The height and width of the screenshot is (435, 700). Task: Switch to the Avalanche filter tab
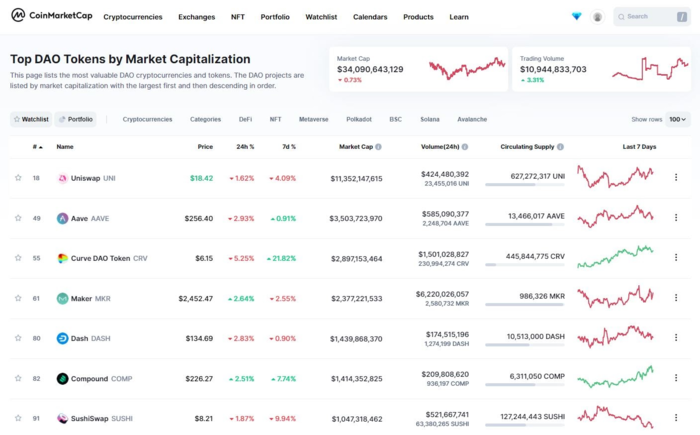472,119
